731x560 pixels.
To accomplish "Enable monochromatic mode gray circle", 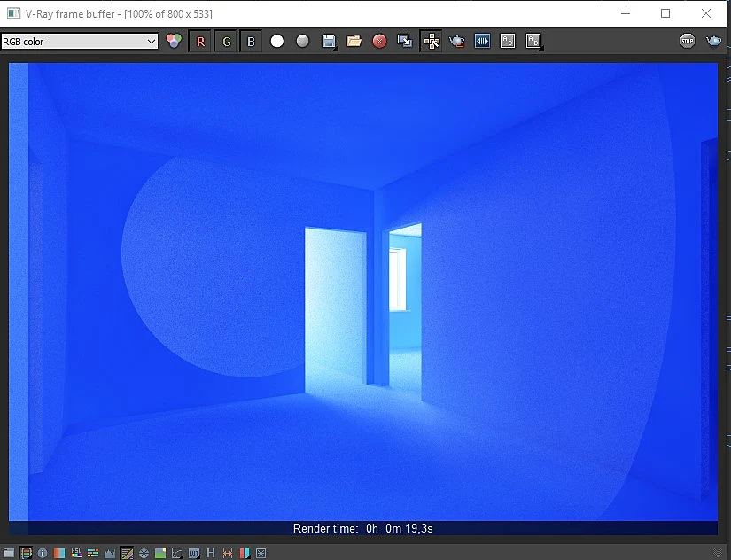I will pos(302,41).
